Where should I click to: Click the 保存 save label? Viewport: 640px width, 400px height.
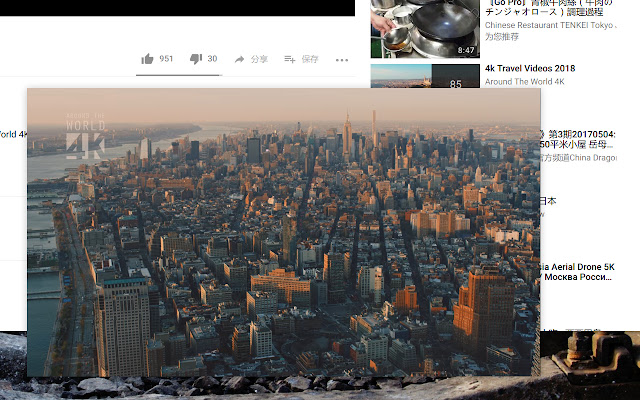click(310, 60)
